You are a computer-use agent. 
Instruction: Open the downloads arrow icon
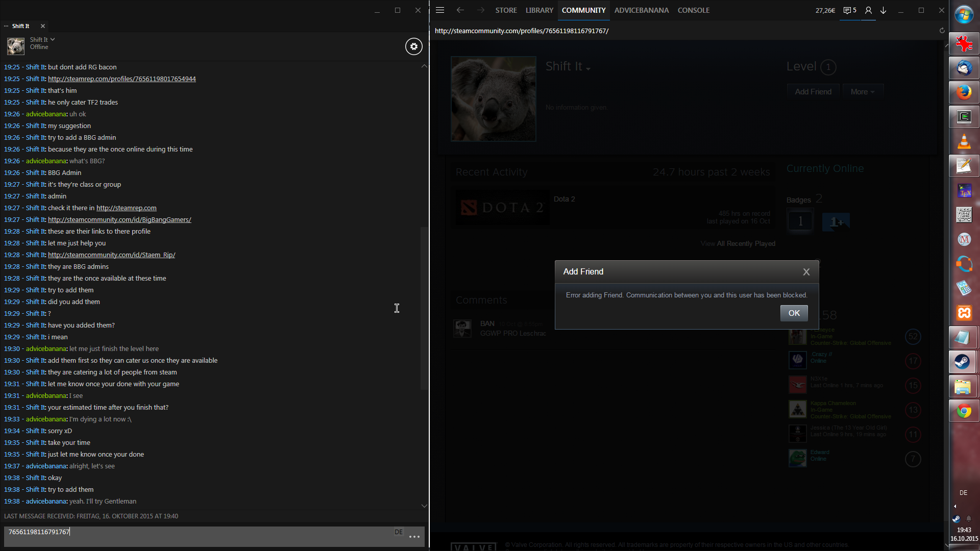pos(884,10)
